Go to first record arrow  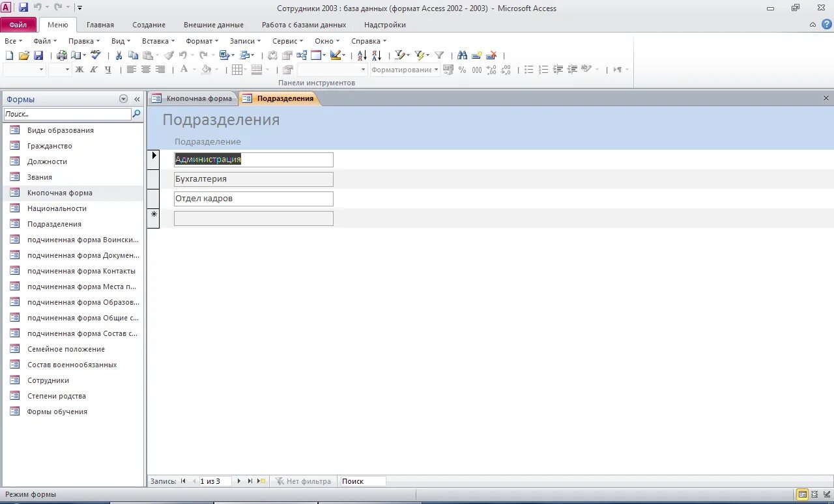[183, 481]
